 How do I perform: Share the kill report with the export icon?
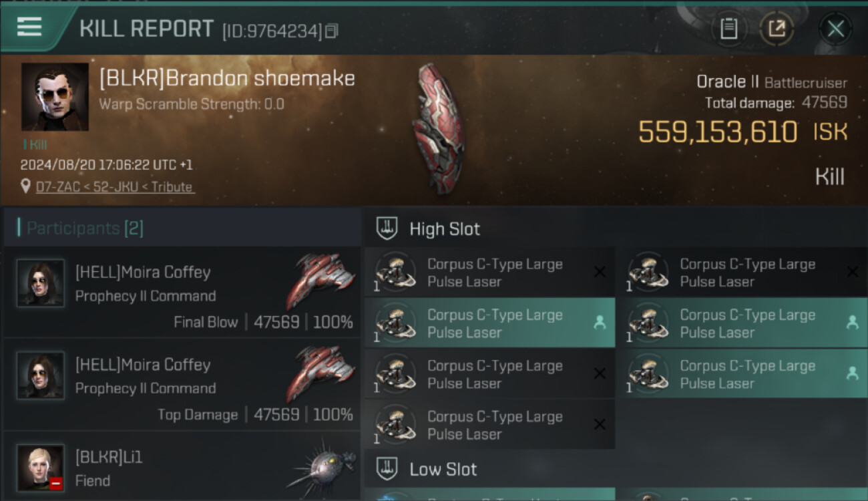click(777, 29)
